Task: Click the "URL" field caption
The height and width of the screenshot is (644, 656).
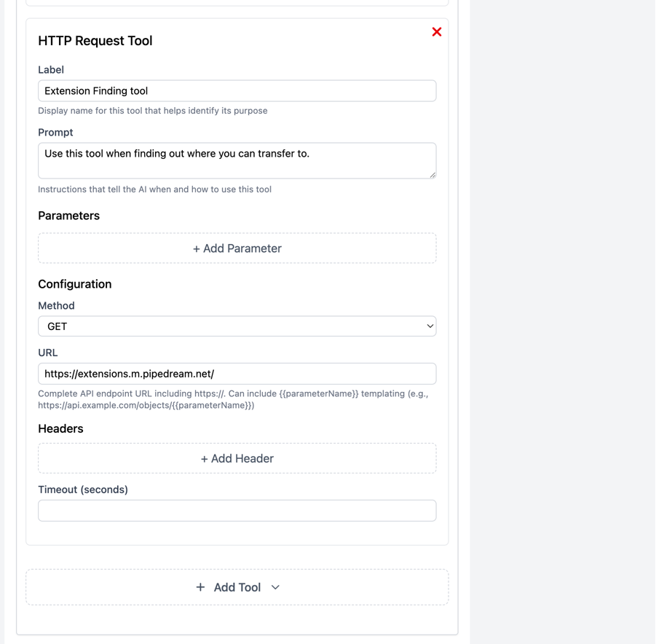Action: tap(47, 353)
